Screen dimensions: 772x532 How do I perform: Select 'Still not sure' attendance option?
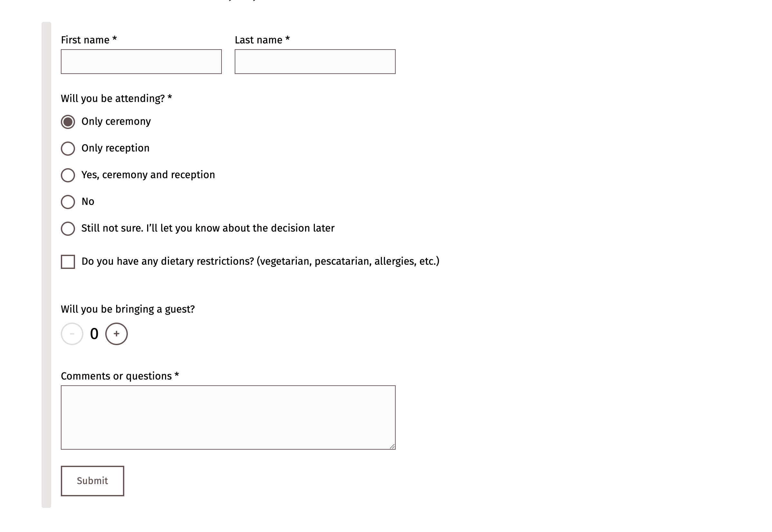(68, 228)
